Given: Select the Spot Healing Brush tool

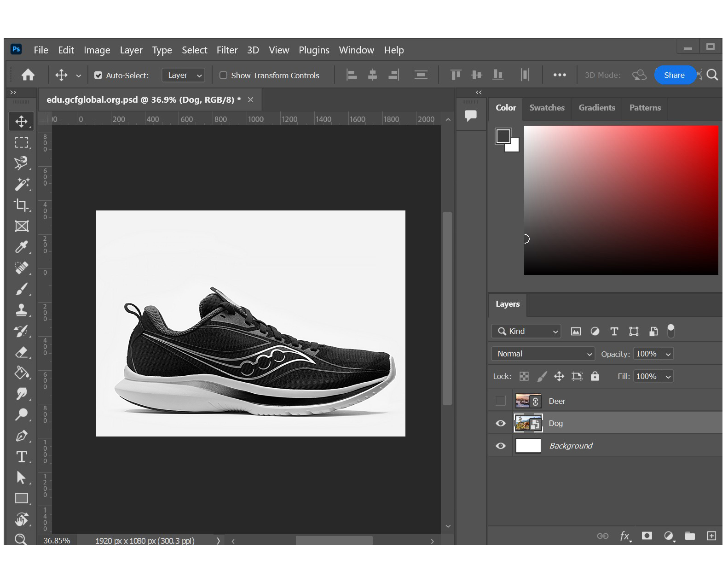Looking at the screenshot, I should (x=21, y=268).
